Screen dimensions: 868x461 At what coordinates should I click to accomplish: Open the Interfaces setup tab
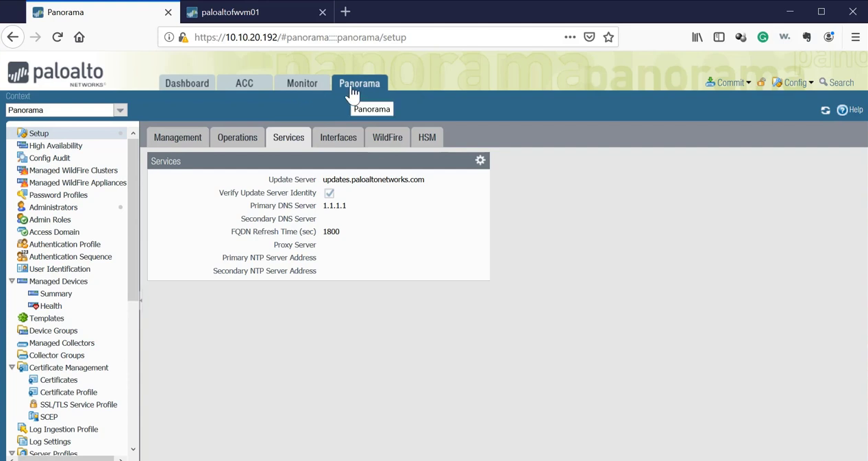click(x=338, y=137)
